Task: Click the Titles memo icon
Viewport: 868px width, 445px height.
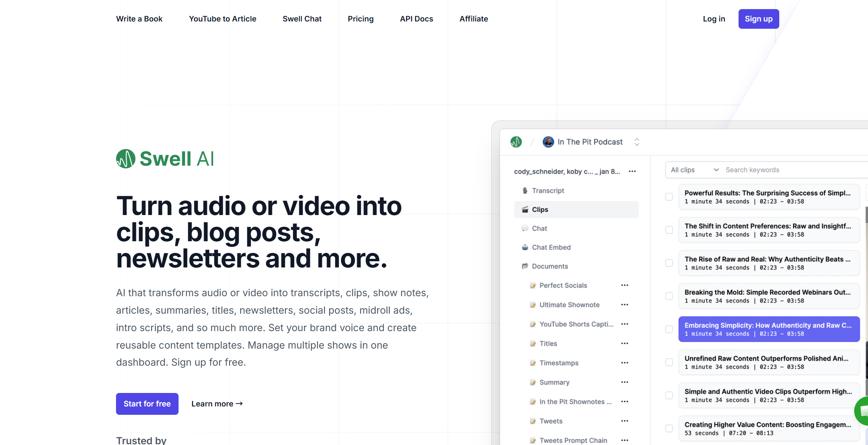Action: pos(533,344)
